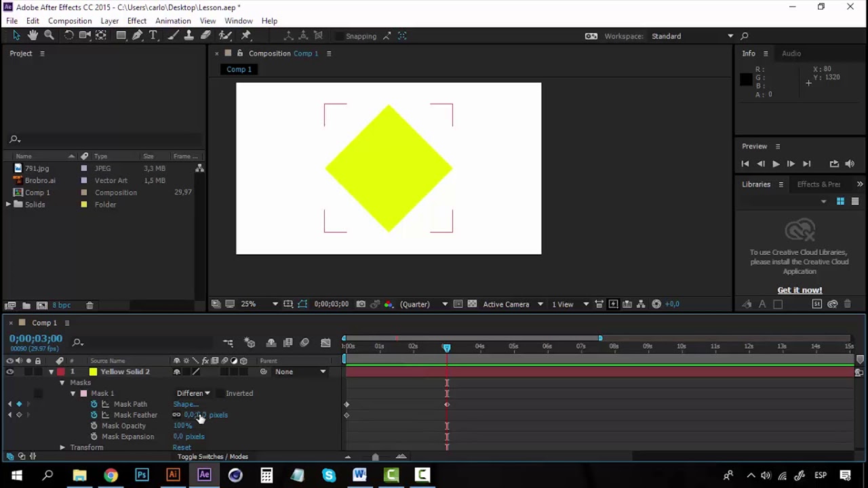Image resolution: width=868 pixels, height=488 pixels.
Task: Open Mask 1 mode dropdown
Action: [193, 393]
